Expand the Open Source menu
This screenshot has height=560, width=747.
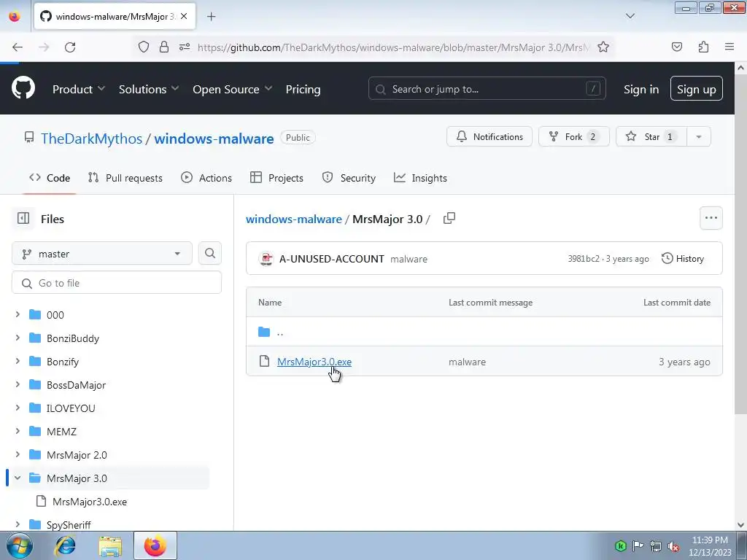point(233,89)
